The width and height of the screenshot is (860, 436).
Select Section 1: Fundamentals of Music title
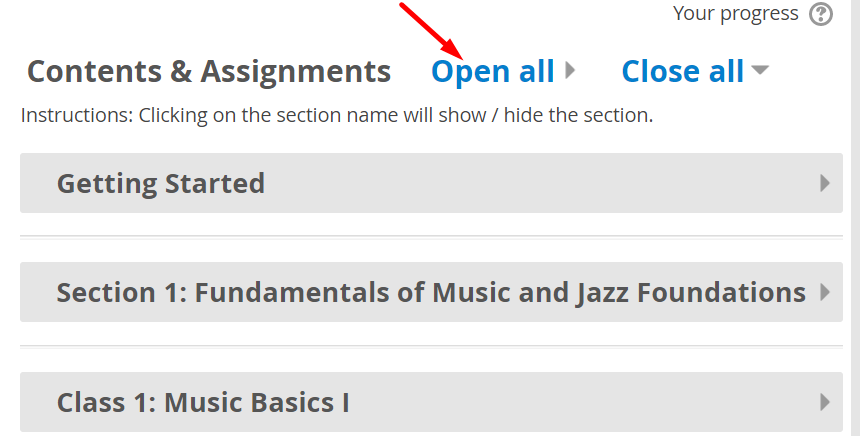click(431, 292)
